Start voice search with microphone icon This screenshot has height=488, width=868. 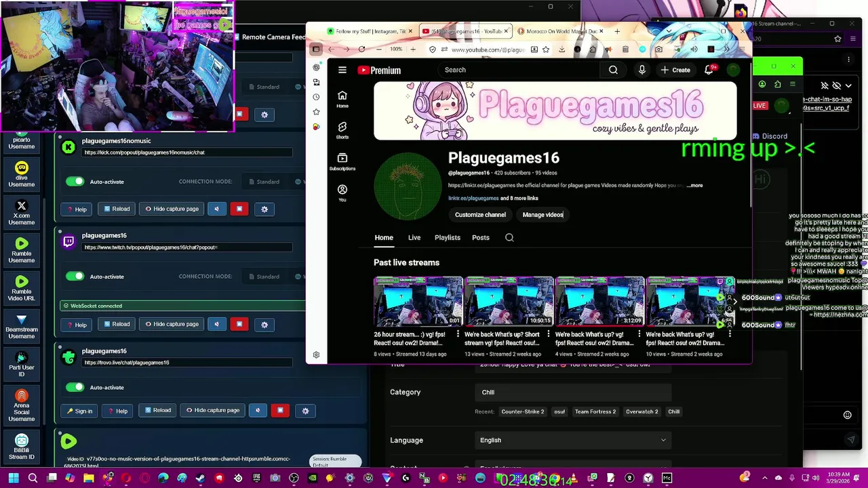click(642, 70)
